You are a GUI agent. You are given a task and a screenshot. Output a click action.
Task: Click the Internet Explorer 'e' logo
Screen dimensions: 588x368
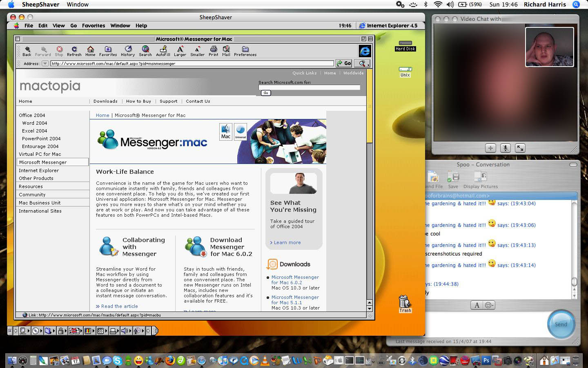click(365, 51)
